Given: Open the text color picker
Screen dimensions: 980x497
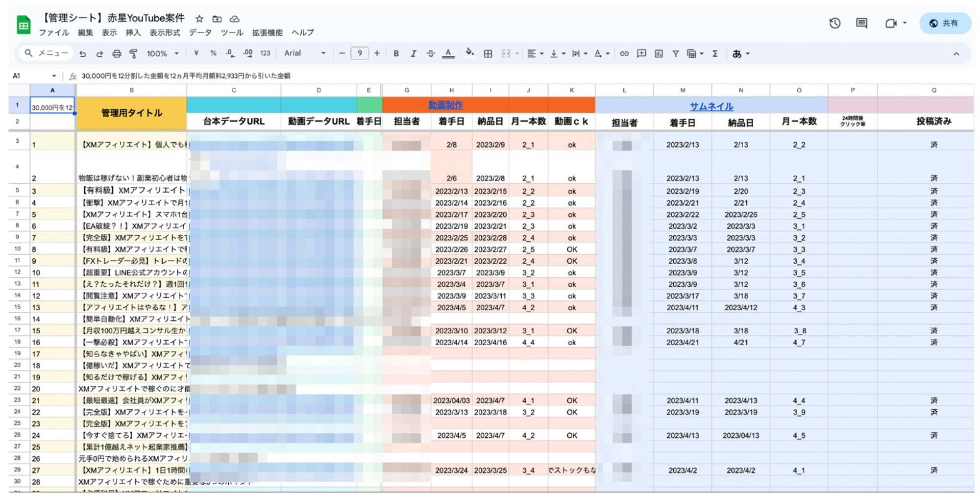Looking at the screenshot, I should click(x=448, y=54).
